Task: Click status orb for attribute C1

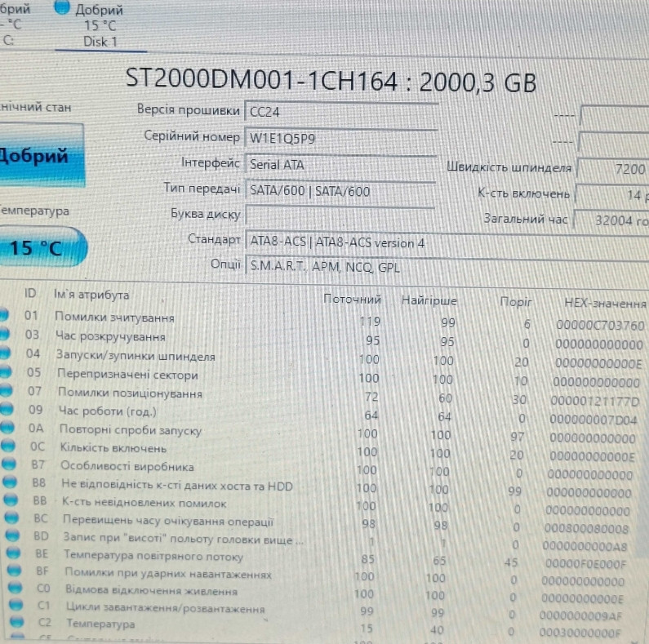Action: [16, 604]
